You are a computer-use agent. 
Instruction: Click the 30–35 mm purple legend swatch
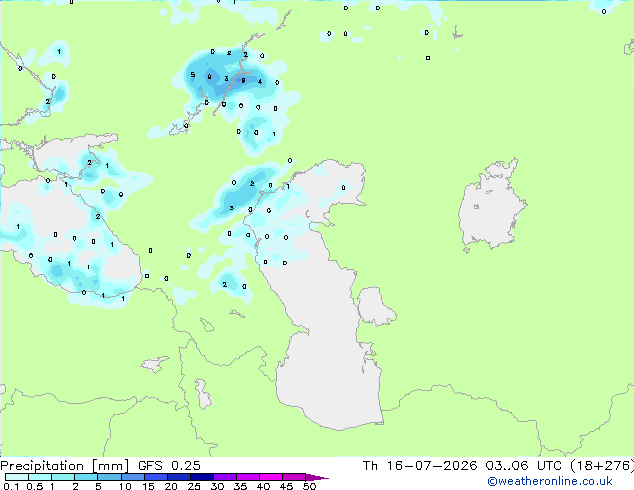point(225,477)
